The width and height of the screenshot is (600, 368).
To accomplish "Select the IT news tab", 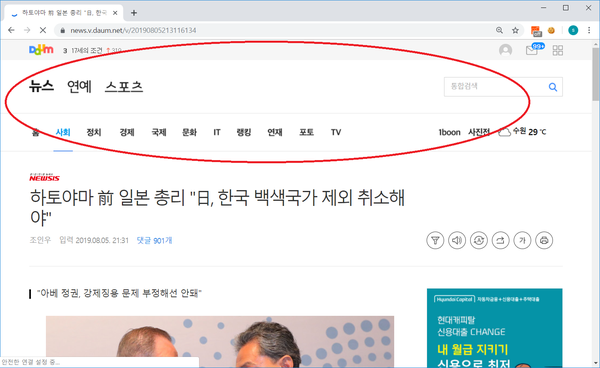I will 217,132.
